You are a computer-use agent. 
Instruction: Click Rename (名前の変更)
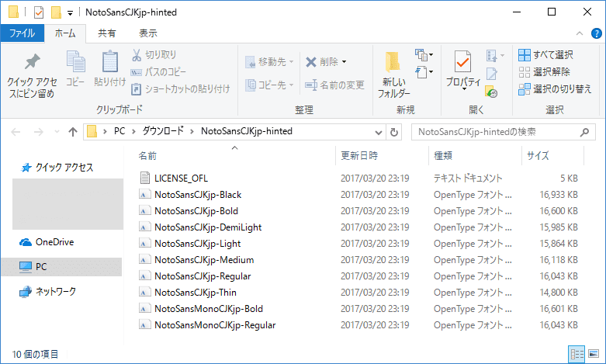click(334, 85)
